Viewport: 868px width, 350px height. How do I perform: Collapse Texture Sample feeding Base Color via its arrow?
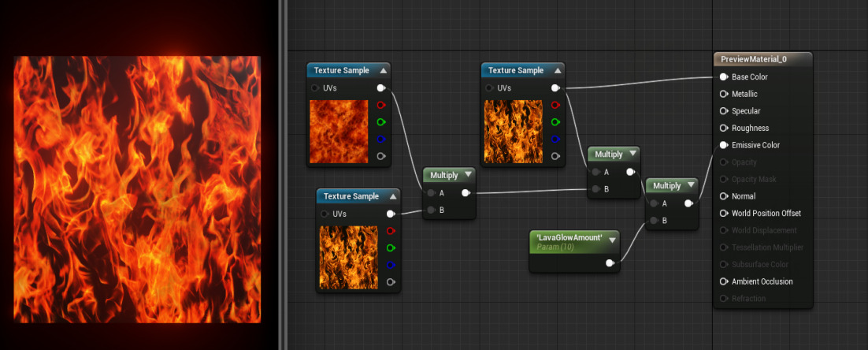[x=558, y=71]
